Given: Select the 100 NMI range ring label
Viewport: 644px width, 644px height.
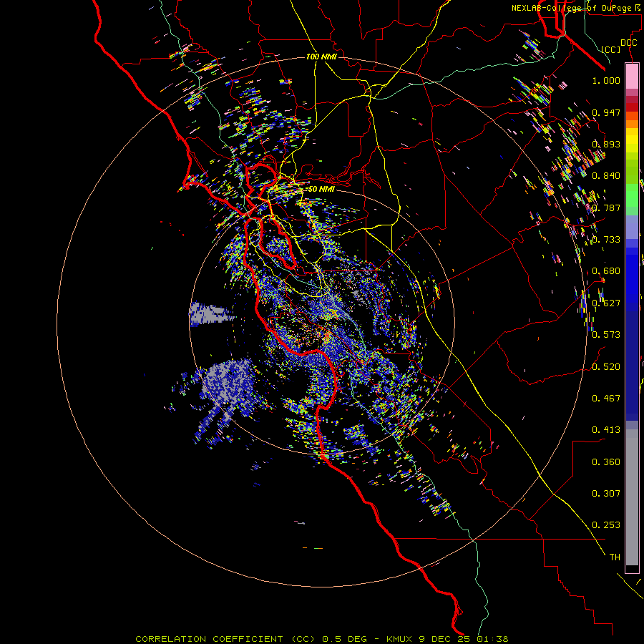Looking at the screenshot, I should 321,57.
